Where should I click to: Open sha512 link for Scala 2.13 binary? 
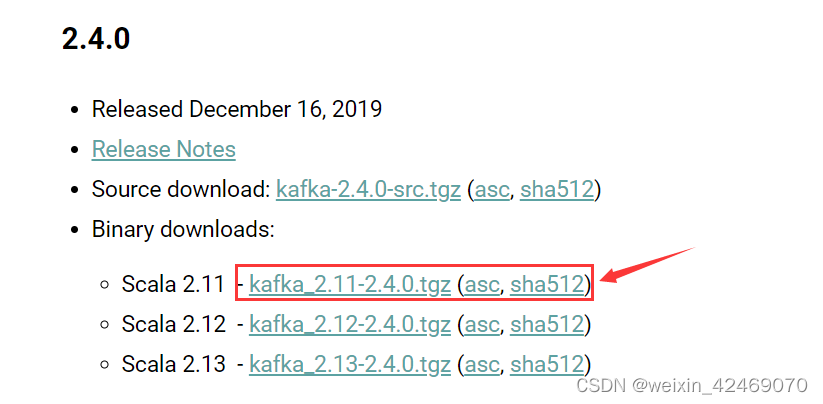tap(547, 364)
